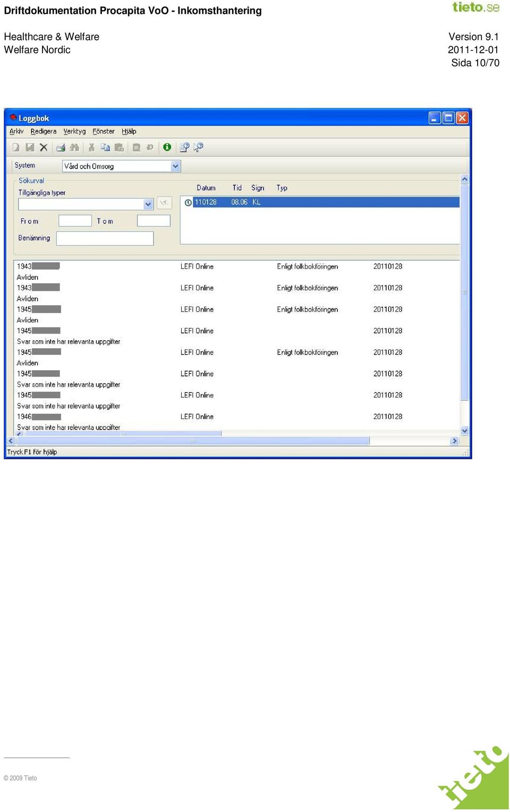
Task: Open the Hjälp menu
Action: point(129,131)
